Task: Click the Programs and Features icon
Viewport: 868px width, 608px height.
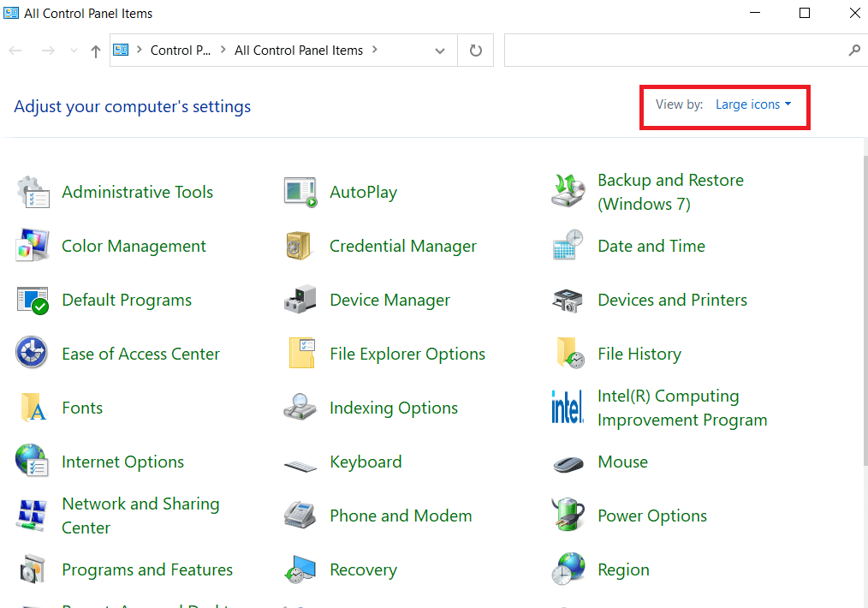Action: coord(33,569)
